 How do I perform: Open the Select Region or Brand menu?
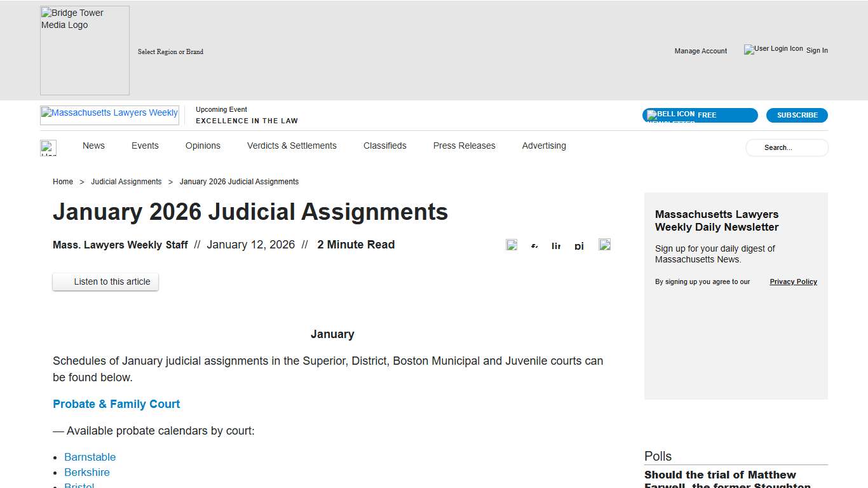point(170,51)
